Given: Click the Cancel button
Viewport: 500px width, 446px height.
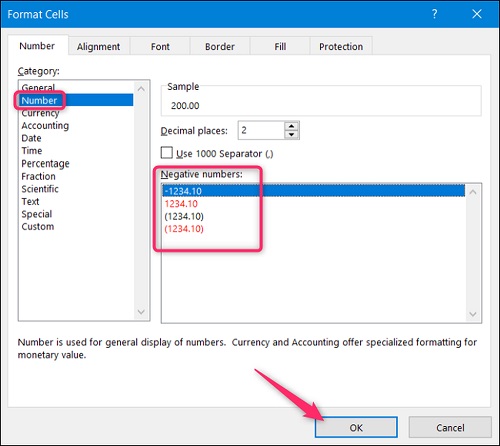Looking at the screenshot, I should tap(450, 427).
